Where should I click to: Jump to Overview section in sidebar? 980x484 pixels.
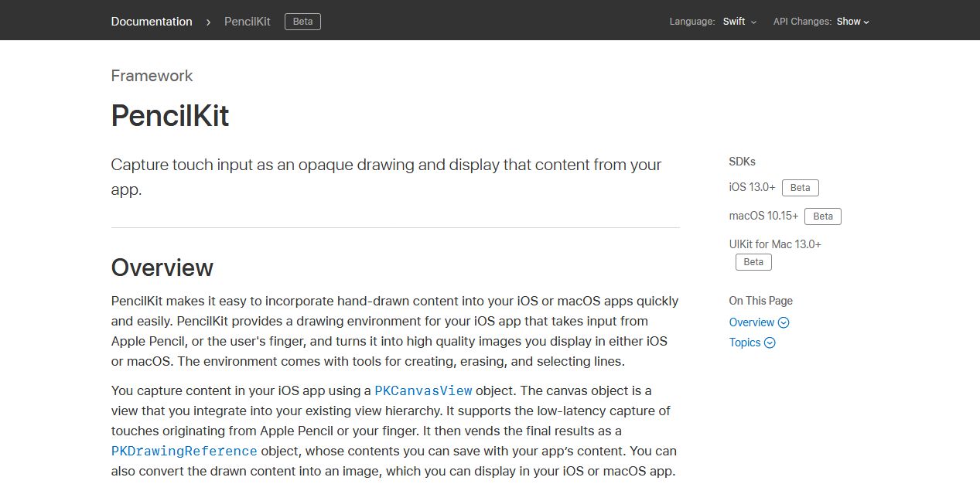tap(752, 322)
